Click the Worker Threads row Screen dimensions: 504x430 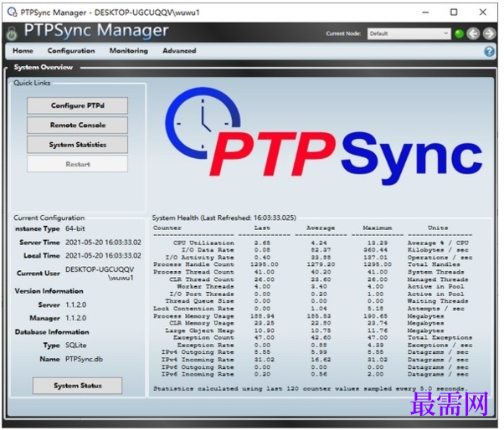pyautogui.click(x=313, y=286)
